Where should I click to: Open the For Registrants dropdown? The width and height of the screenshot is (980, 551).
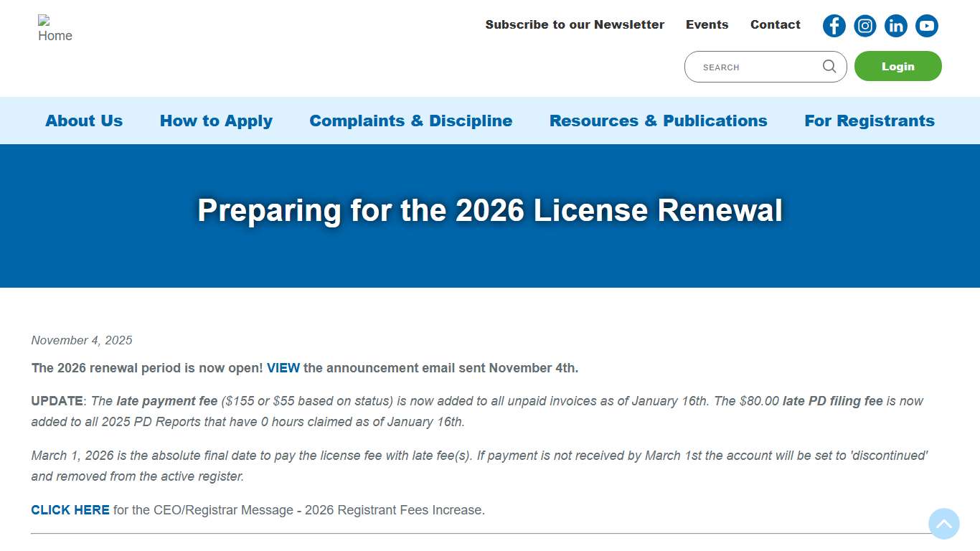870,121
